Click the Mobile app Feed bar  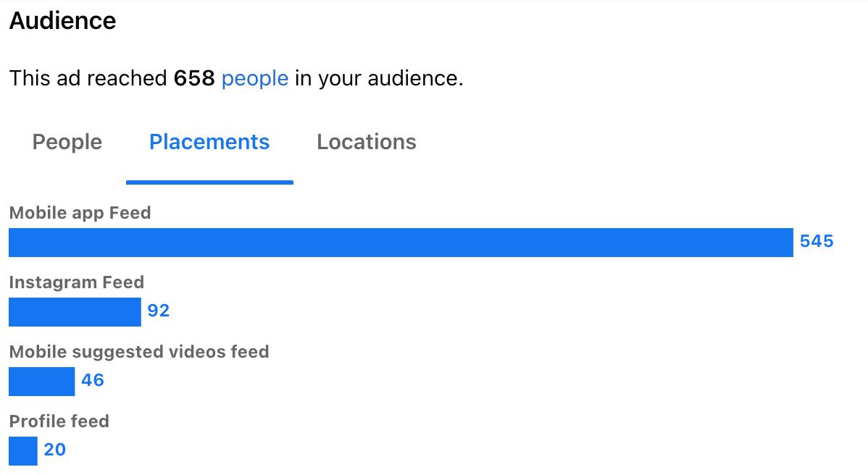(x=401, y=243)
